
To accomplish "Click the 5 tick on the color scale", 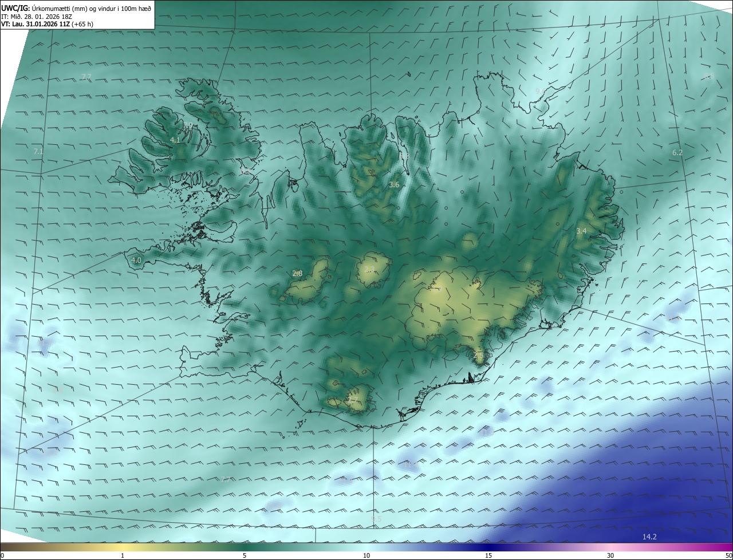I will 245,555.
